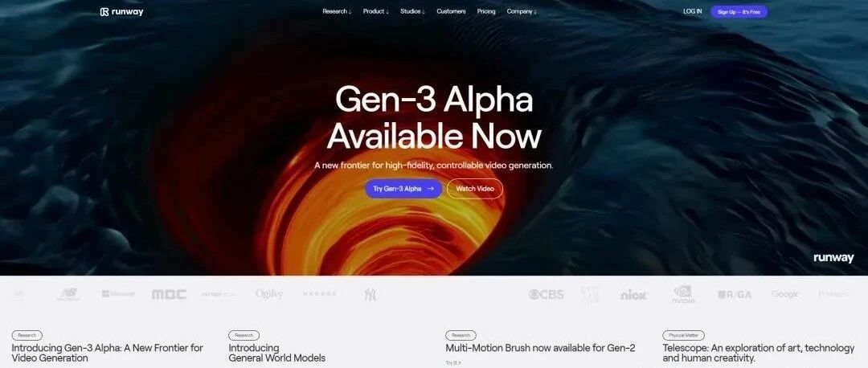
Task: Open Introducing General World Models article
Action: pos(276,353)
